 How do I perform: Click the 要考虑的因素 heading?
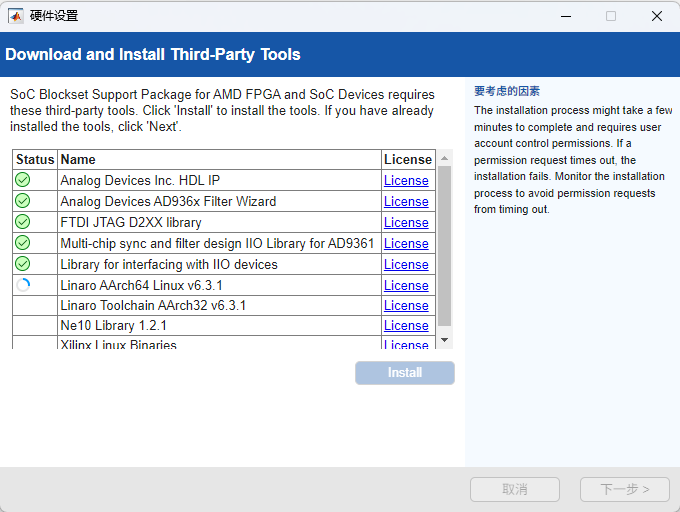[x=507, y=91]
